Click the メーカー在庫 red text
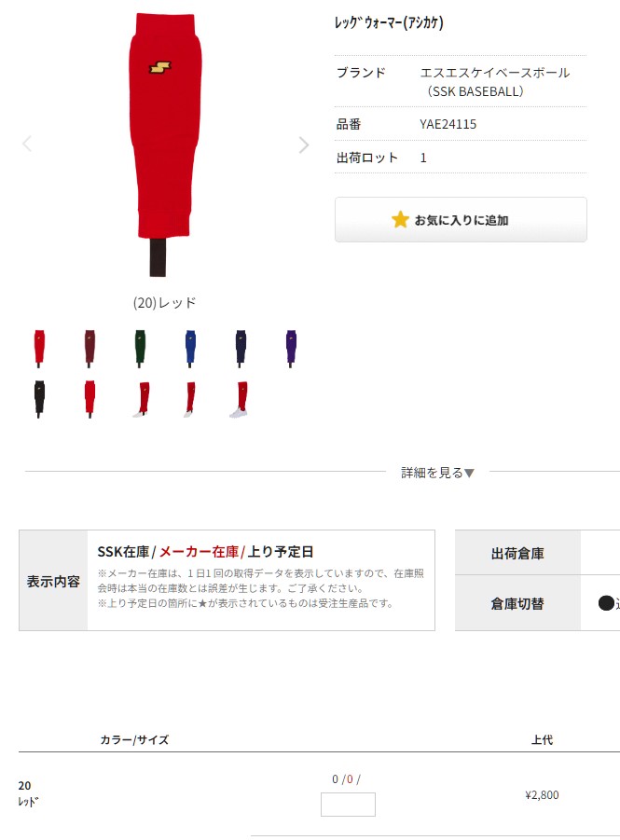The image size is (620, 840). point(199,552)
